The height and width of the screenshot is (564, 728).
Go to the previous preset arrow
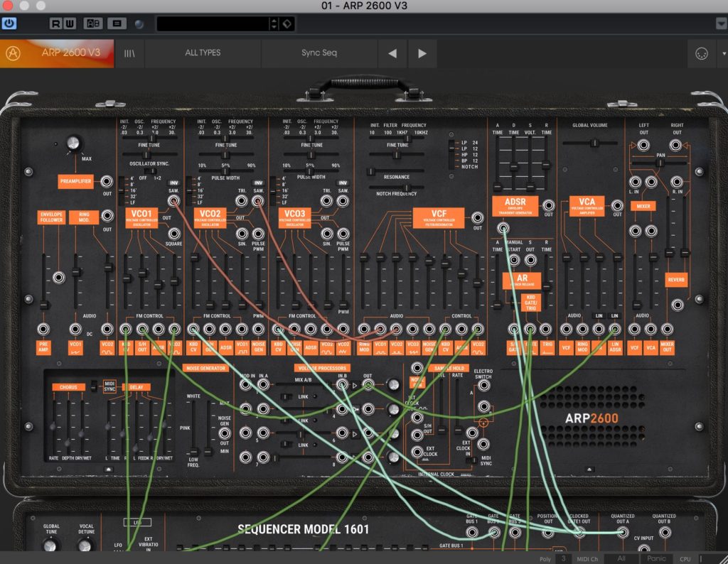392,53
